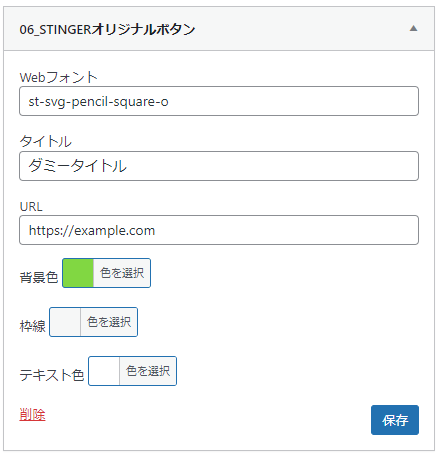440x457 pixels.
Task: Open the white テキスト色 color swatch
Action: [x=104, y=371]
